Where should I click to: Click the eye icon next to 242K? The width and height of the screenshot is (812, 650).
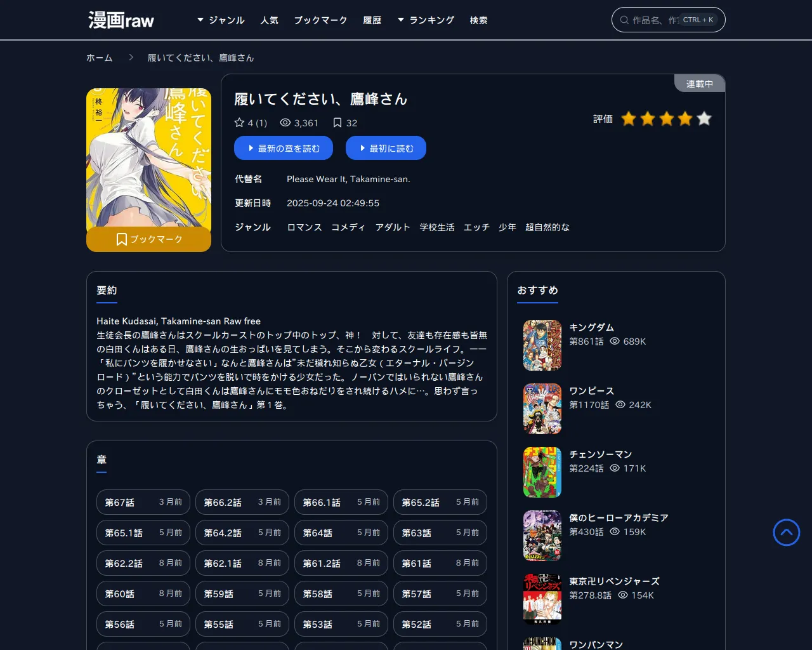(x=620, y=404)
